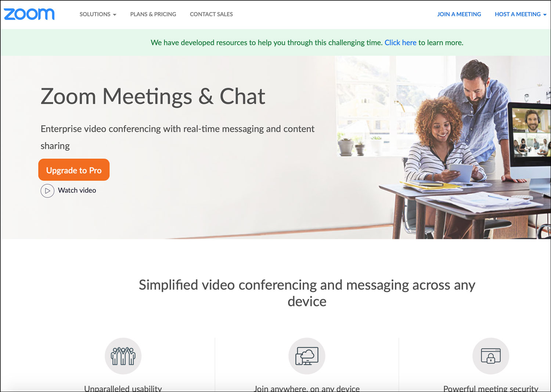Click the Zoom Meetings & Chat heading
This screenshot has height=392, width=551.
153,96
